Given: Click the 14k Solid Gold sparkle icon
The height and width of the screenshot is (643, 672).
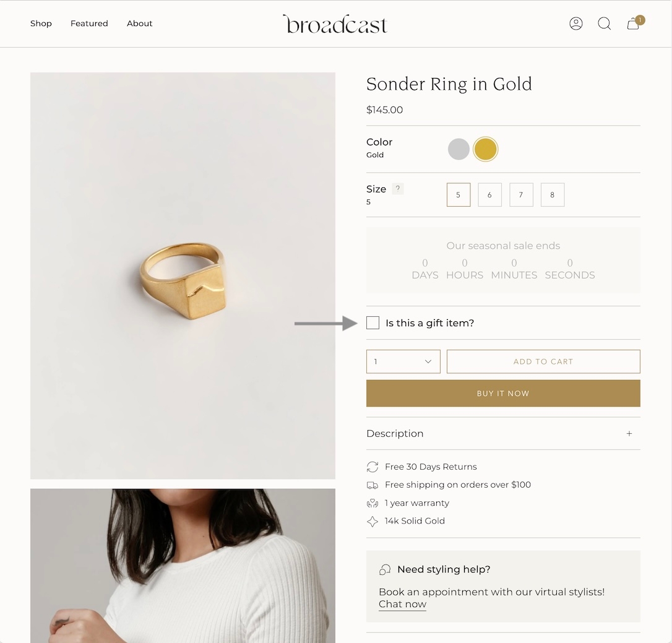Looking at the screenshot, I should coord(373,521).
